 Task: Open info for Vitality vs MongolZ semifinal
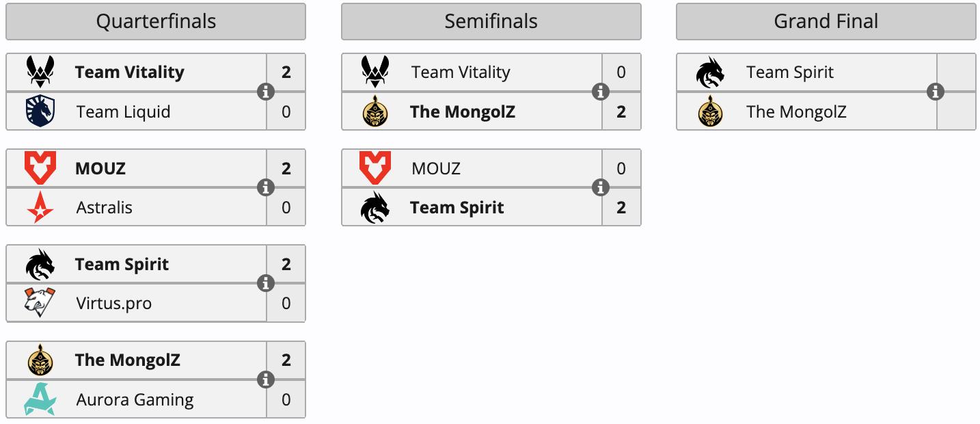pyautogui.click(x=601, y=92)
